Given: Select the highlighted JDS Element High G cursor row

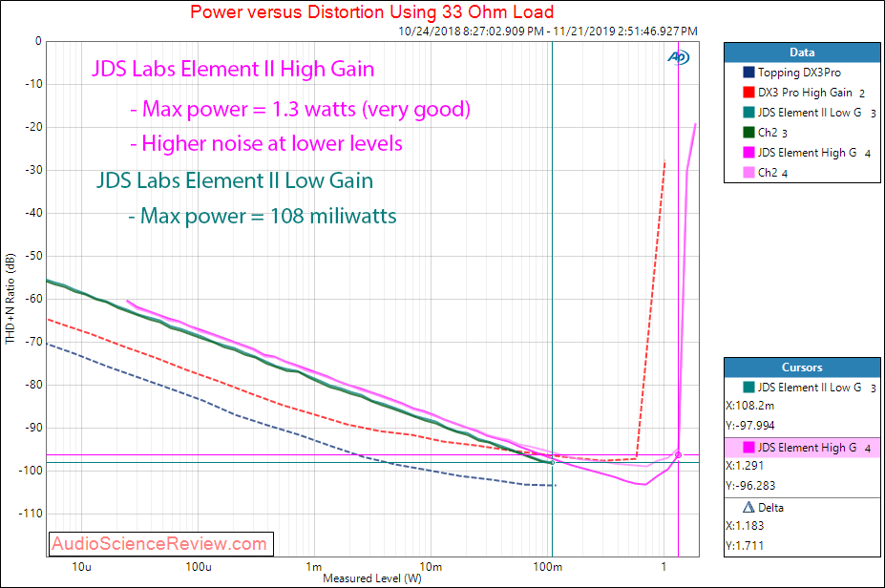Looking at the screenshot, I should [x=802, y=448].
